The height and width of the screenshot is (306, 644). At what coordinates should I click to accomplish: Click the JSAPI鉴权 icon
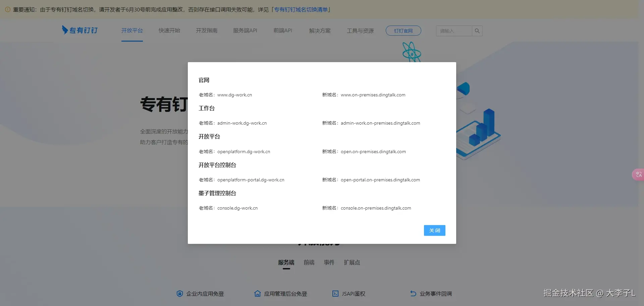(335, 294)
